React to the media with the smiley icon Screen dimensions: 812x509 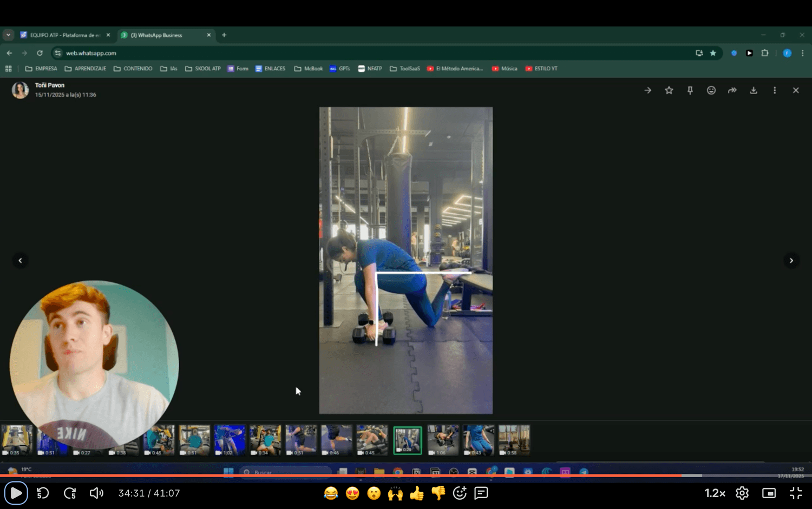click(711, 90)
